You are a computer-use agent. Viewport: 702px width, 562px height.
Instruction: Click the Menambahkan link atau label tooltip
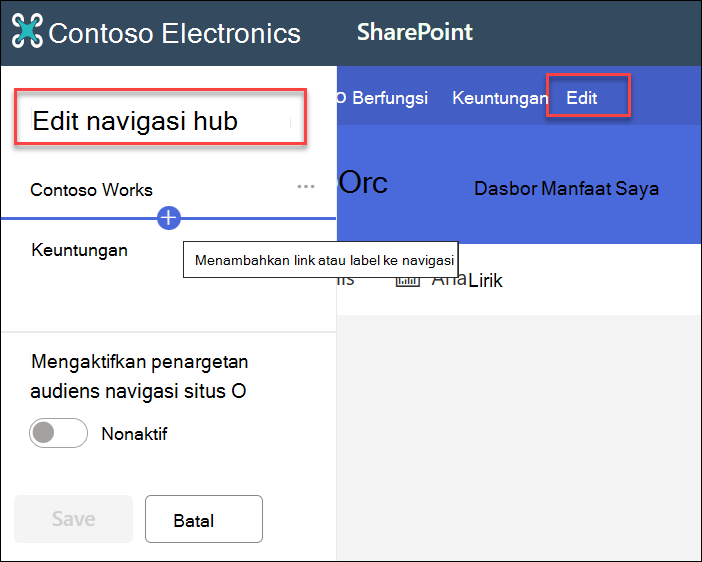(x=321, y=260)
